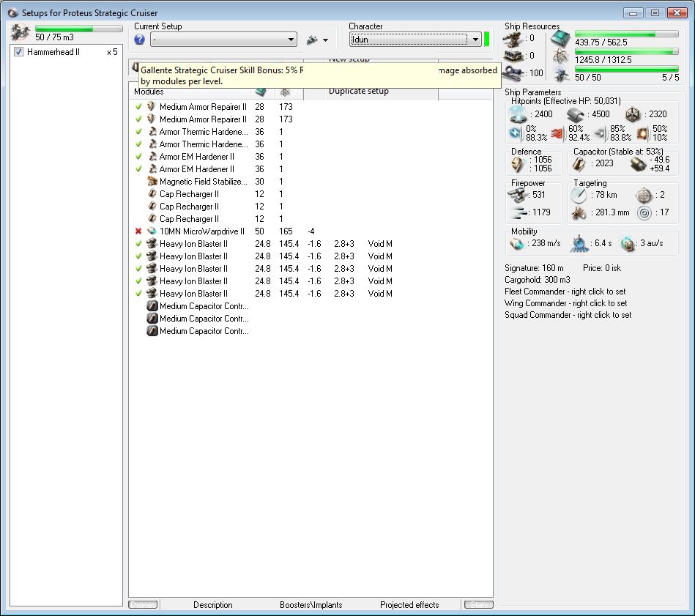Click the Defence tank icon next to 1056

coord(518,164)
